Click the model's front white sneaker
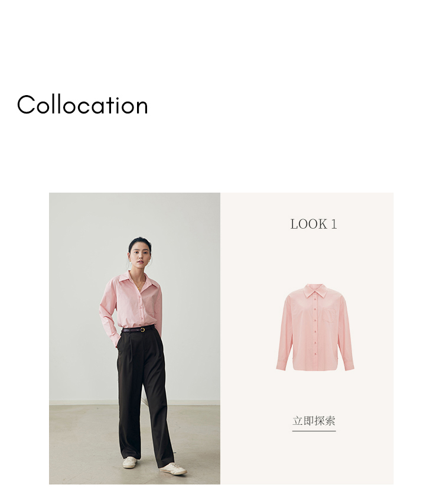Screen dimensions: 443x504 click(173, 469)
